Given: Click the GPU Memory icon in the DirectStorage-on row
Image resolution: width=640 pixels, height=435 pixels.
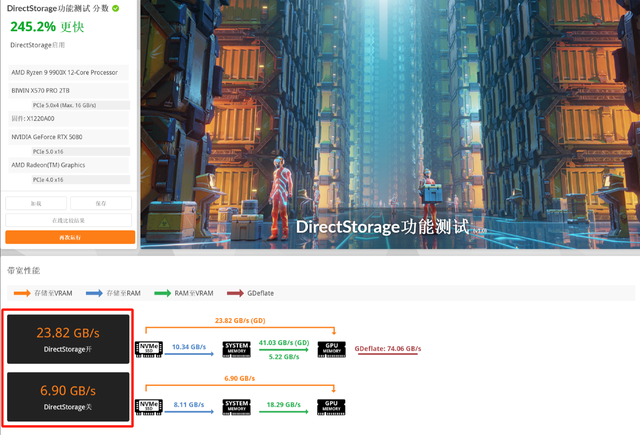Looking at the screenshot, I should [331, 349].
